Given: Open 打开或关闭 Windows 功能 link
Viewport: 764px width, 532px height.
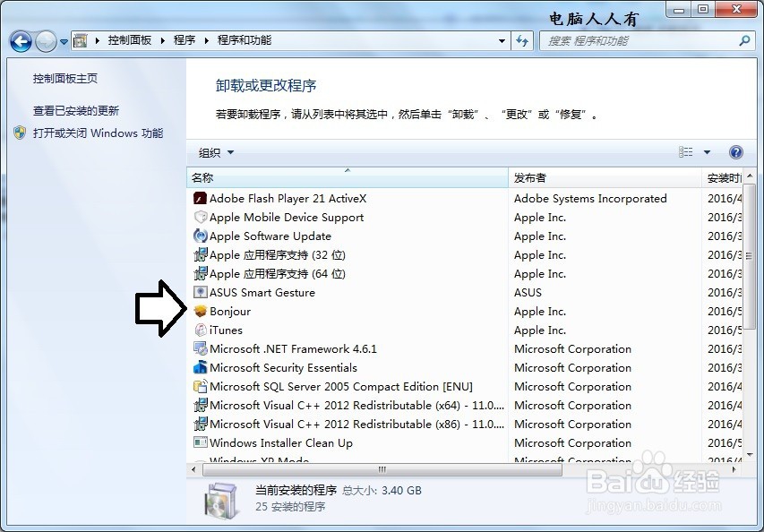Looking at the screenshot, I should (98, 133).
